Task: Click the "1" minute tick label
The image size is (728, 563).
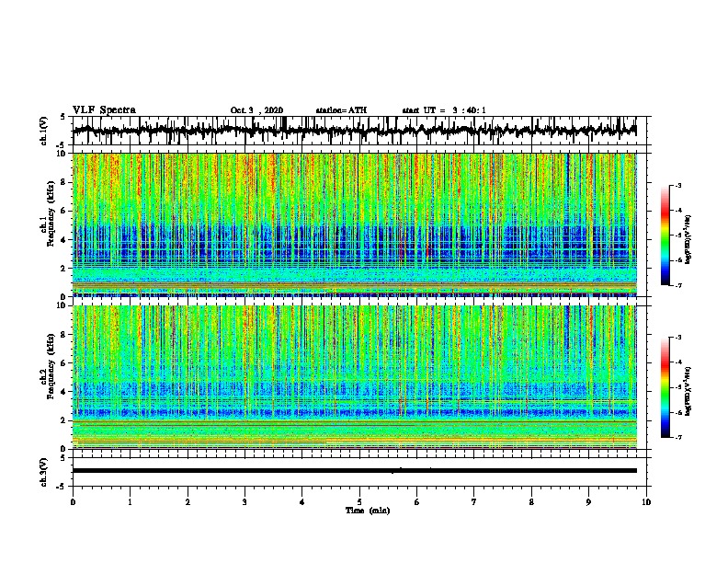Action: 130,502
